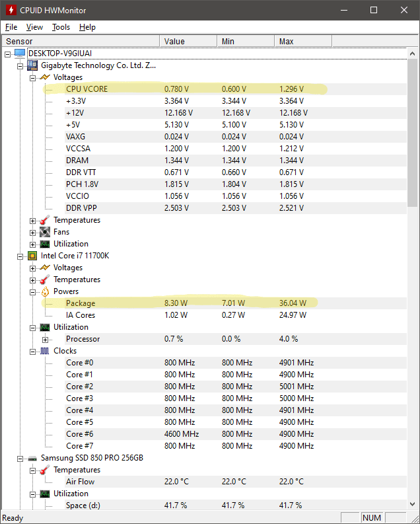Collapse the Intel Core i7 11700K node

point(20,256)
